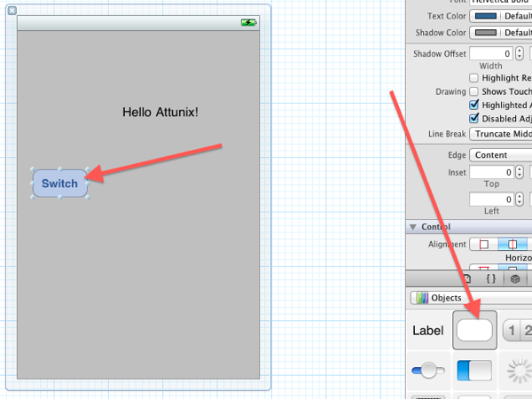This screenshot has width=532, height=399.
Task: Click the Inset Left stepper
Action: click(x=520, y=199)
